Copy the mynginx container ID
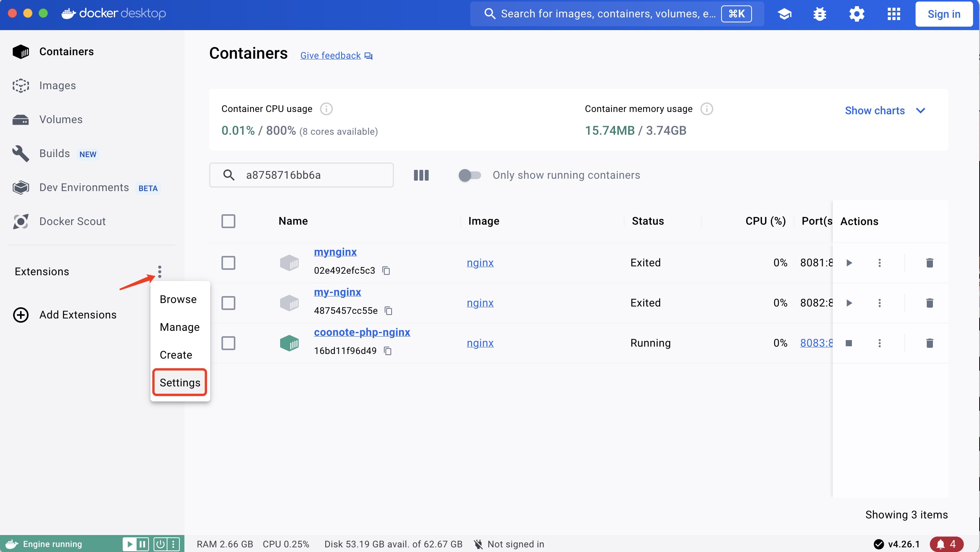 pyautogui.click(x=386, y=271)
